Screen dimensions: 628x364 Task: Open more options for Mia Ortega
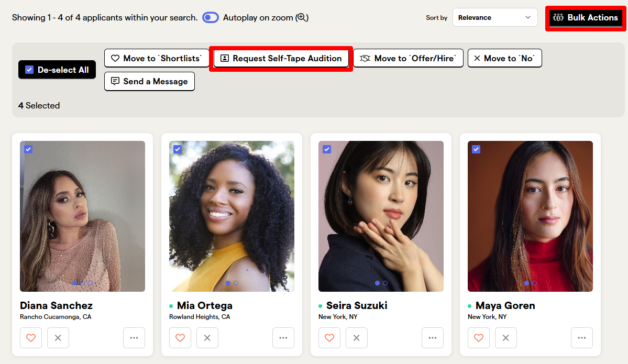point(283,338)
